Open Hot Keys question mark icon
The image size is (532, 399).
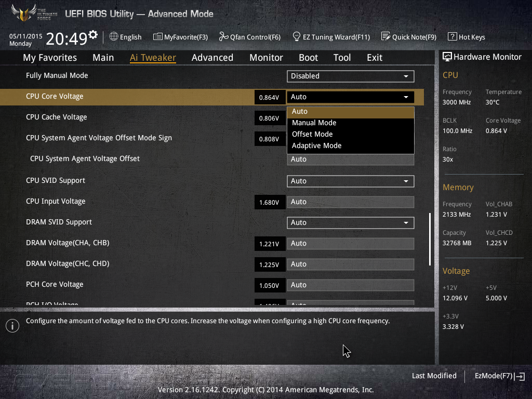[x=452, y=37]
